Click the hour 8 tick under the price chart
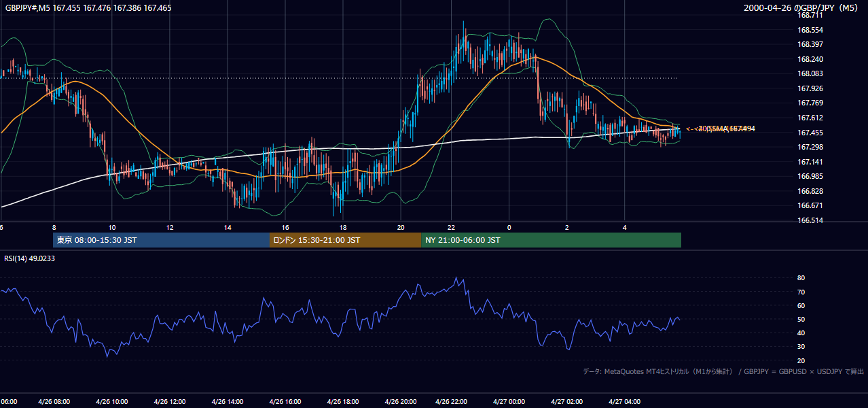The width and height of the screenshot is (868, 408). [x=54, y=228]
